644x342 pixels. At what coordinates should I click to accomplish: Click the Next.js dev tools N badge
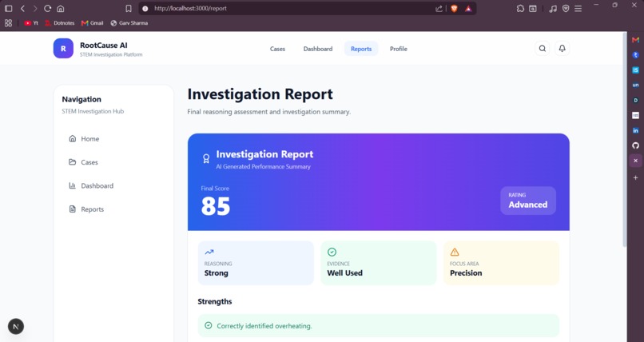point(16,326)
